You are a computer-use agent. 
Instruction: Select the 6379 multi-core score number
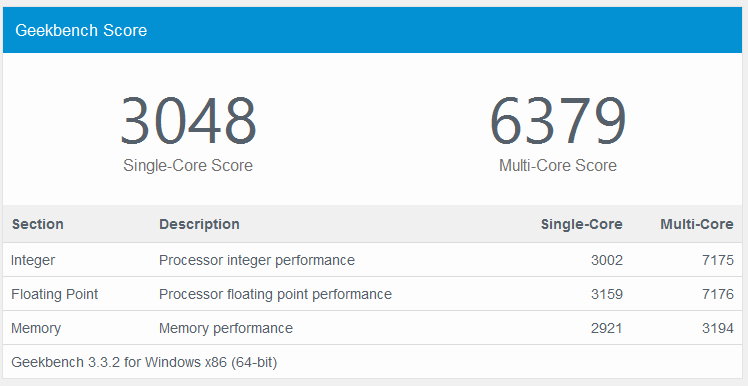click(x=558, y=121)
